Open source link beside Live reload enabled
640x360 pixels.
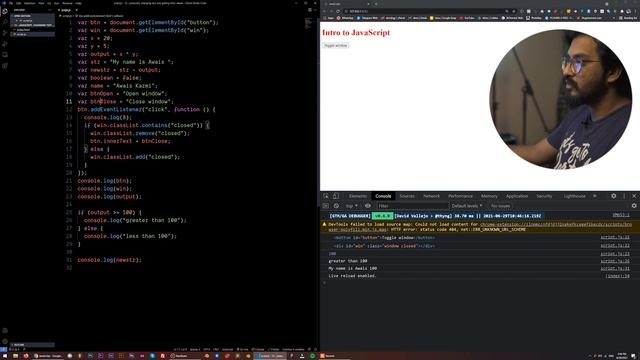pyautogui.click(x=618, y=276)
